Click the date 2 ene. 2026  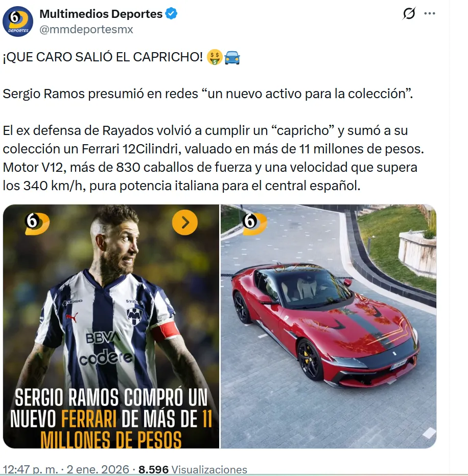point(98,469)
